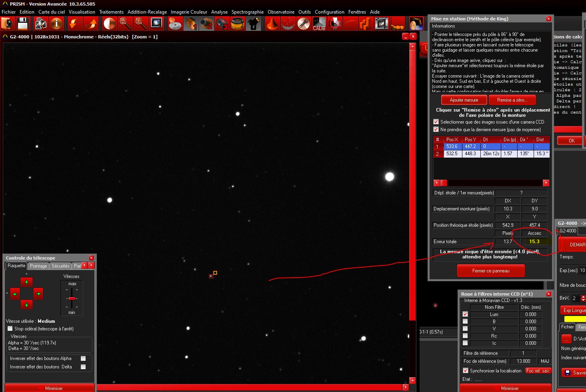Open the Spectrographie menu
Screen dimensions: 586x392
[x=247, y=12]
